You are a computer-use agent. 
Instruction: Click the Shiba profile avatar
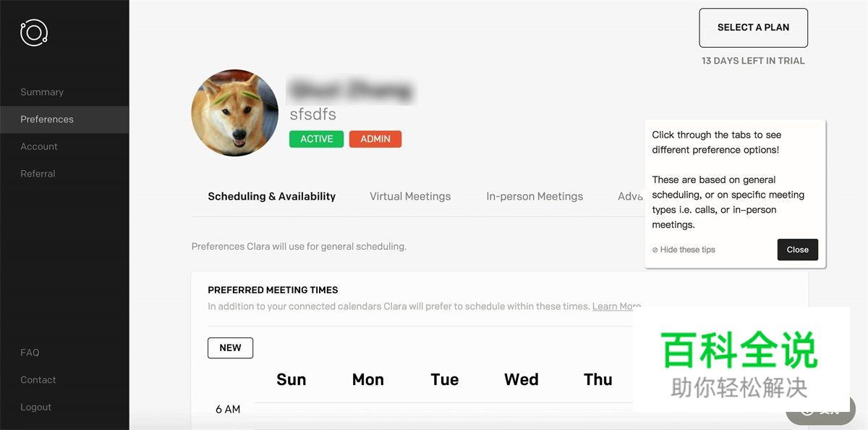click(234, 113)
